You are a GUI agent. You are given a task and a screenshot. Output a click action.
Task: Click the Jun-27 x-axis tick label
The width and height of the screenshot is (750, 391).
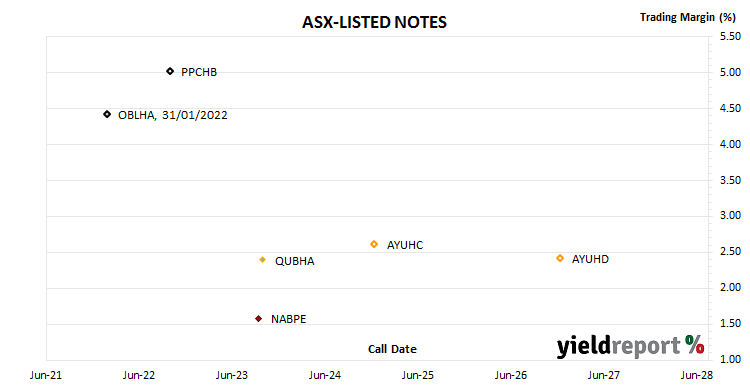604,375
